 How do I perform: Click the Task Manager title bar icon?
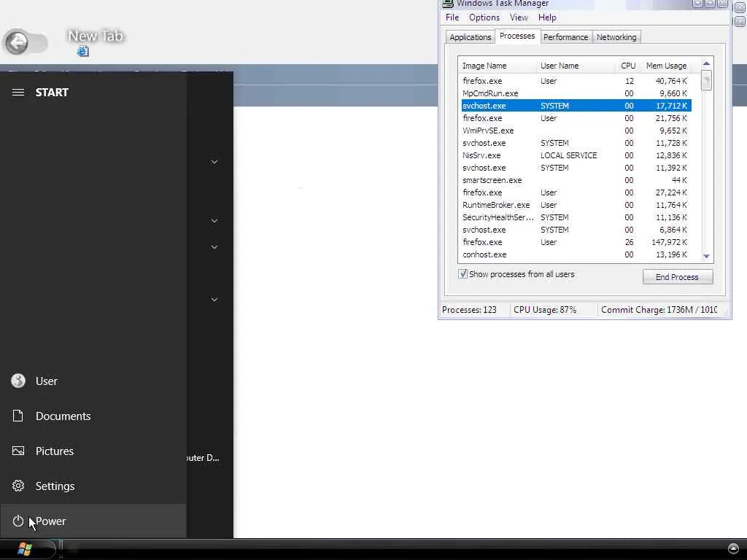447,4
